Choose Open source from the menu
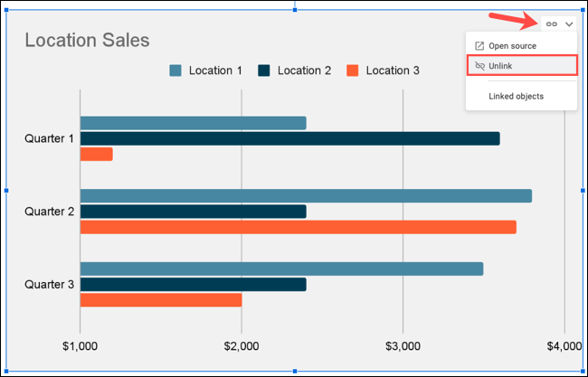588x377 pixels. pos(512,46)
